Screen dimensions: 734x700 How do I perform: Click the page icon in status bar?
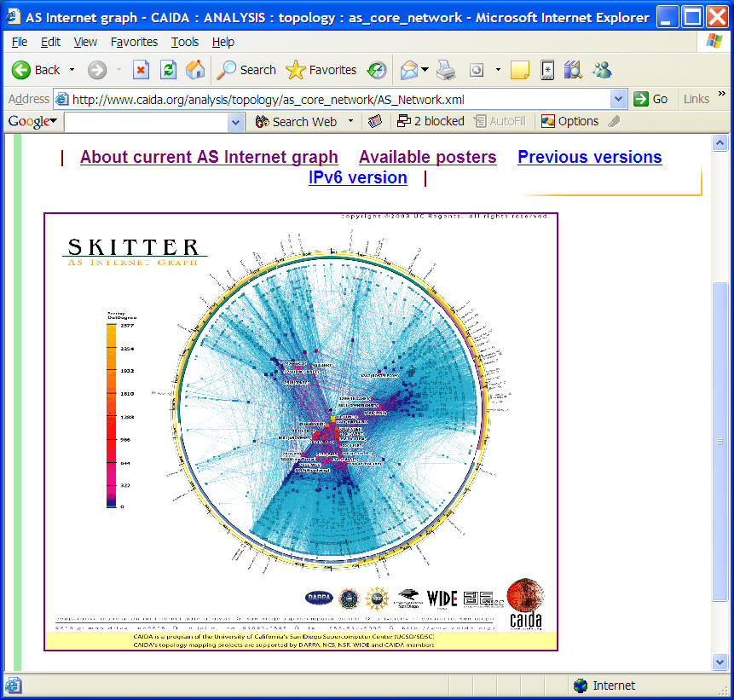13,686
